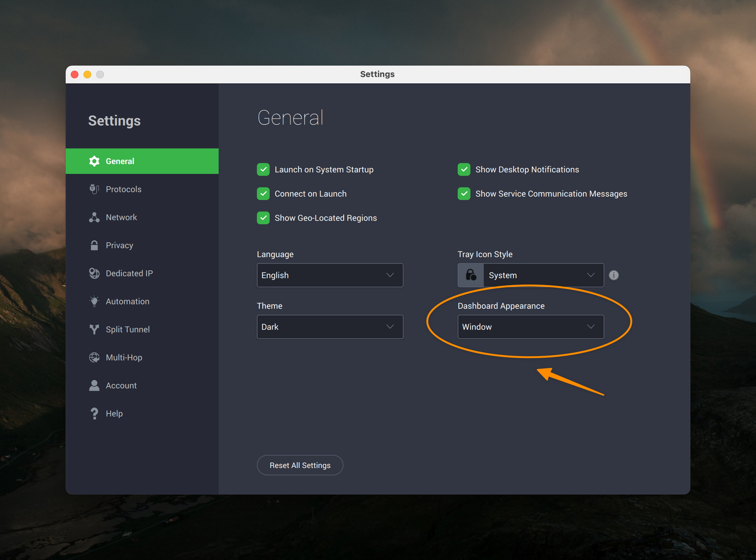Open Dashboard Appearance dropdown showing Window

[x=530, y=327]
